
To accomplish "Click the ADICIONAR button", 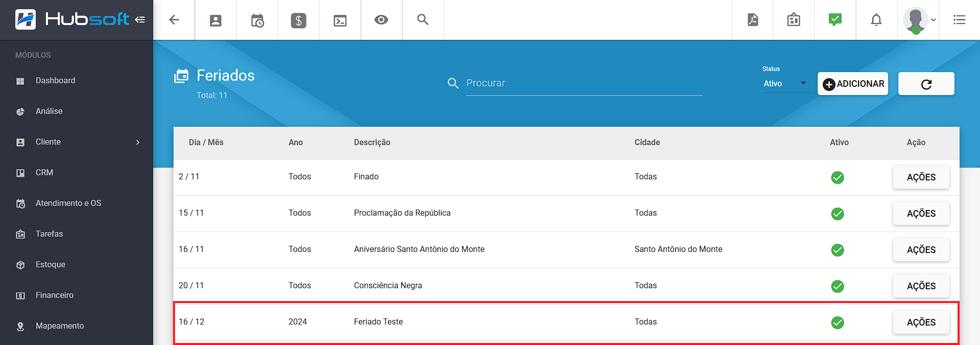I will (x=853, y=84).
